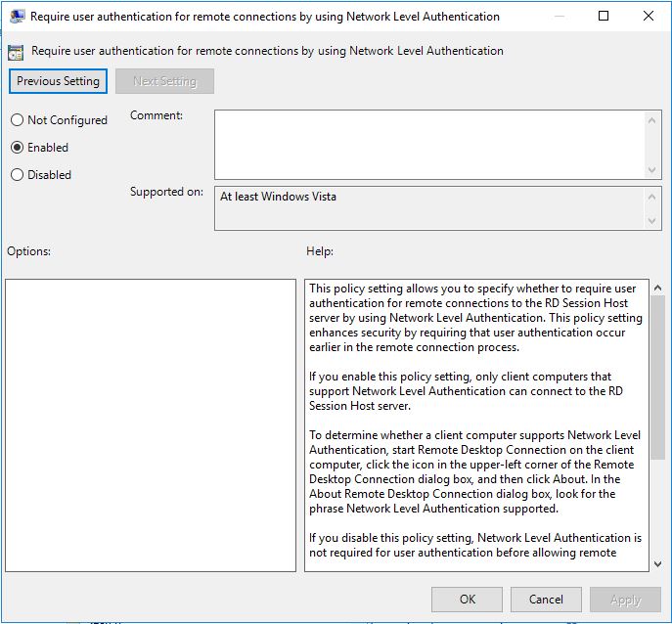Minimize the policy dialog window
672x624 pixels.
[559, 17]
